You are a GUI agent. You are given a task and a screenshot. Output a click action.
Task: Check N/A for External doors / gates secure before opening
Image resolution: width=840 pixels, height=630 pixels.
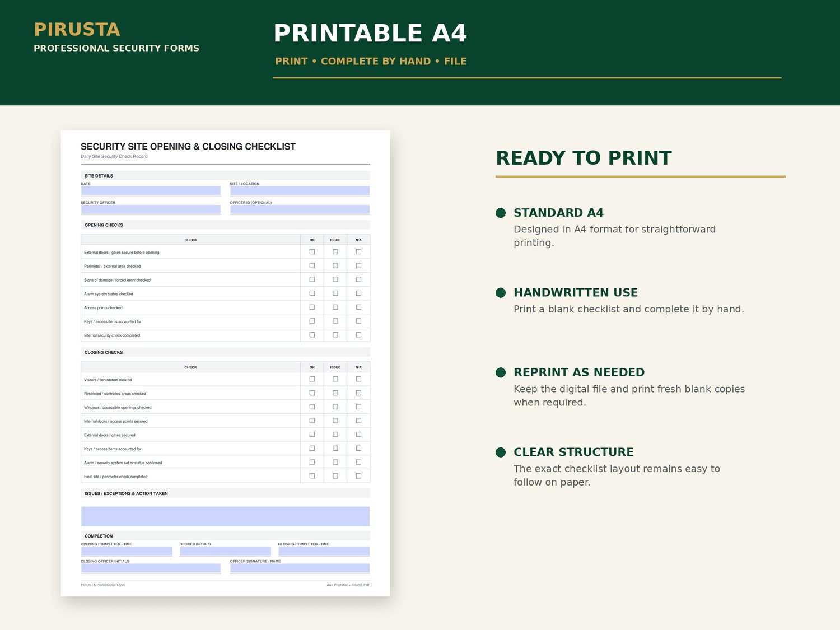pyautogui.click(x=358, y=252)
